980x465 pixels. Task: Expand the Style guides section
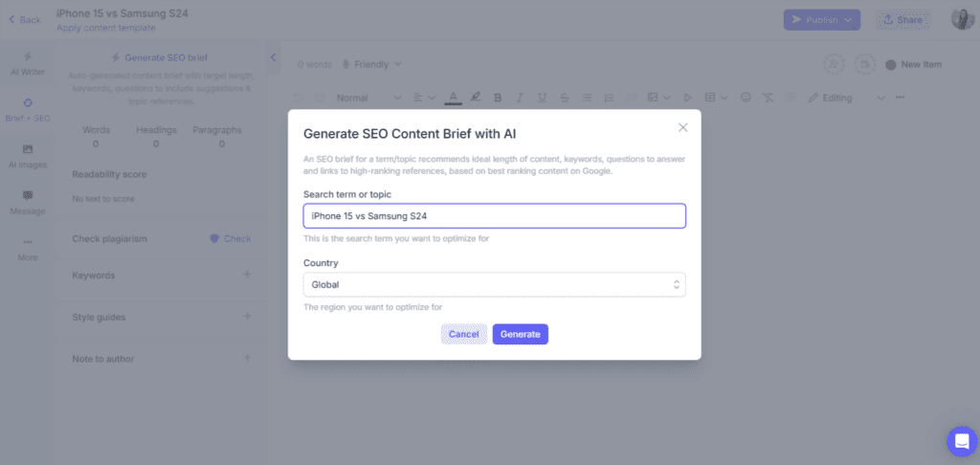pyautogui.click(x=248, y=316)
